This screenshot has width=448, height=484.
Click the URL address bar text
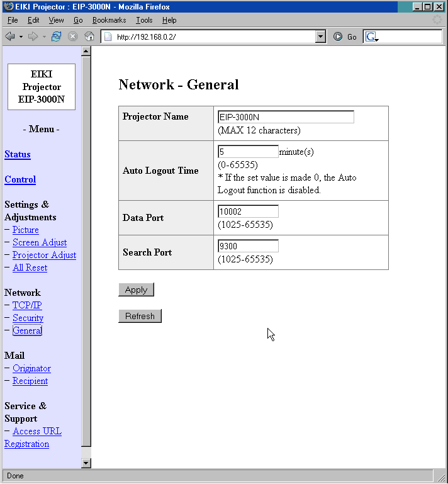click(146, 37)
